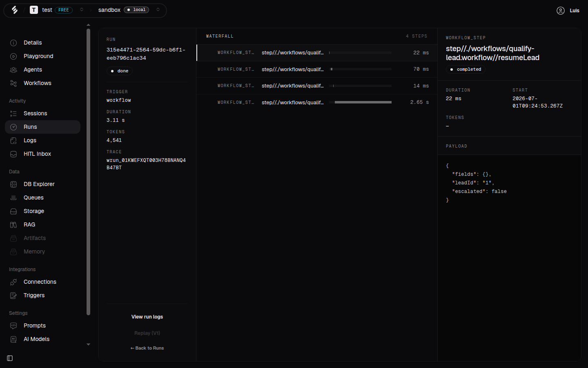588x368 pixels.
Task: Click the Storage sidebar icon
Action: (x=13, y=211)
